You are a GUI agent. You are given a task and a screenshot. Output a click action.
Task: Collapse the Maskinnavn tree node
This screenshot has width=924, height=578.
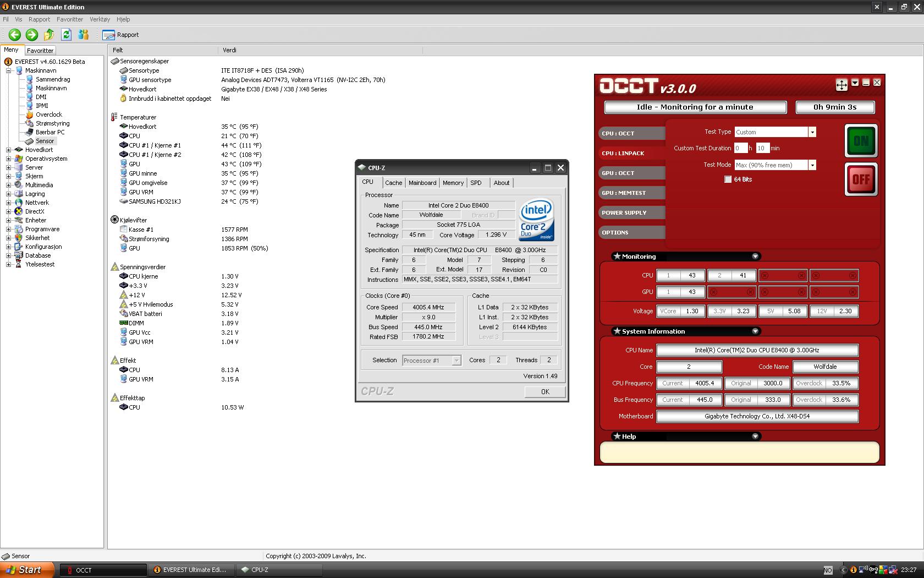[8, 70]
